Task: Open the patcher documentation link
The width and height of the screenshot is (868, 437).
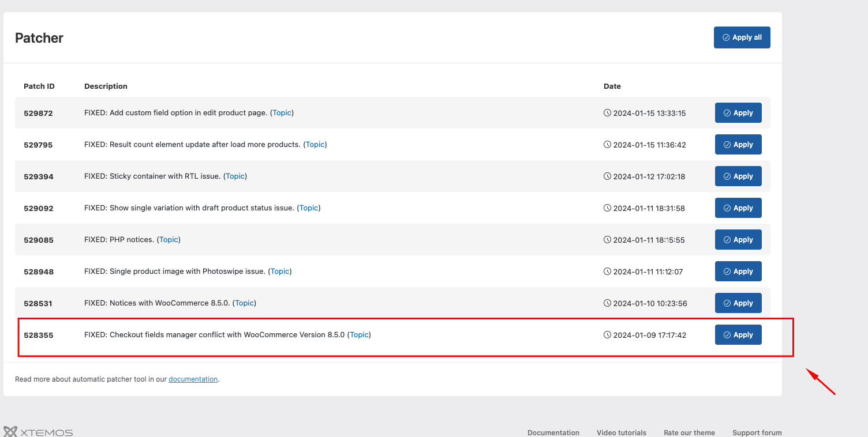Action: 193,379
